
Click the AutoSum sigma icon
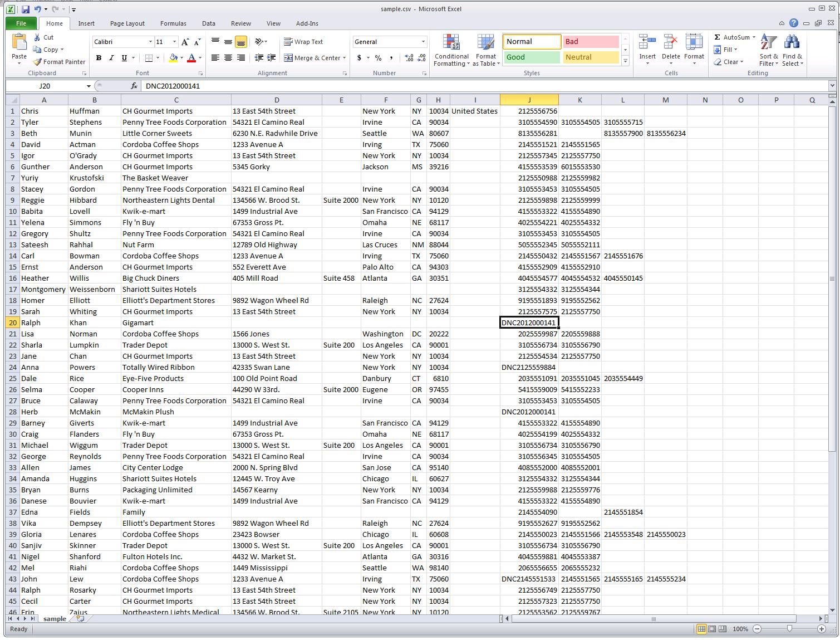[x=718, y=37]
